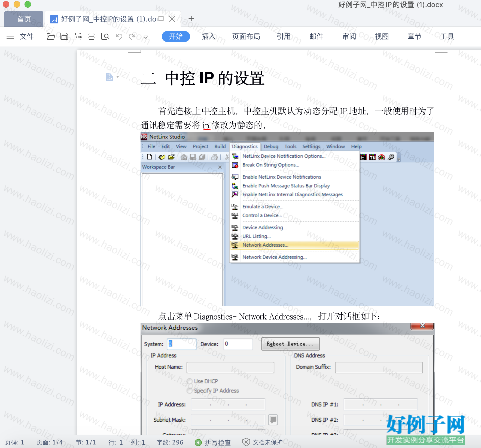Image resolution: width=481 pixels, height=448 pixels.
Task: Click the macOS green fullscreen button
Action: coord(28,4)
